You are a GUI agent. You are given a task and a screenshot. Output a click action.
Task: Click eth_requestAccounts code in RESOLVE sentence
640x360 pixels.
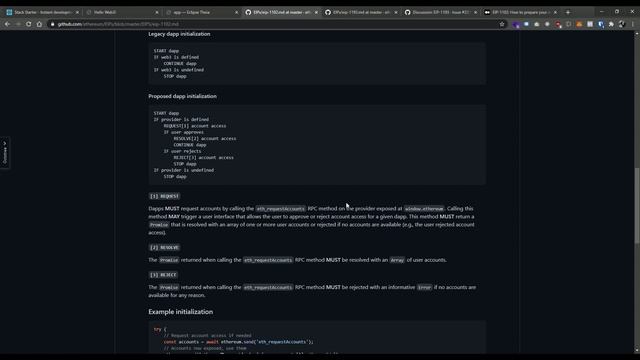tap(268, 260)
